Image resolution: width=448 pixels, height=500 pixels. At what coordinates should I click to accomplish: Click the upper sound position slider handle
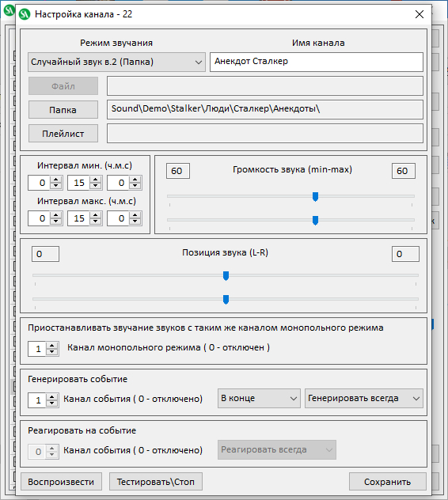226,276
